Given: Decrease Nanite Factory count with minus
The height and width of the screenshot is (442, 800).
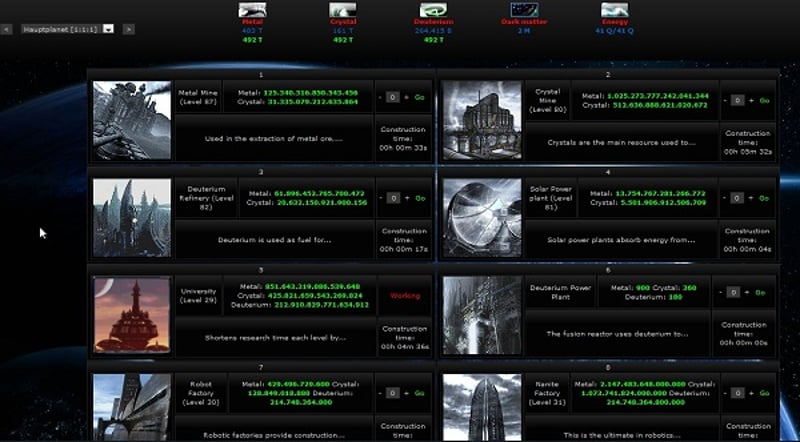Looking at the screenshot, I should [725, 393].
